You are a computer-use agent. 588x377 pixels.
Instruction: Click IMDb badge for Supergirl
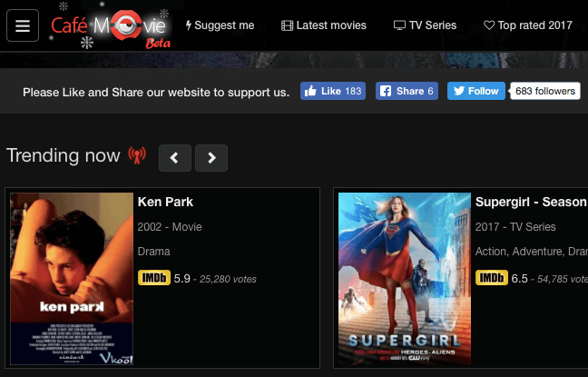[492, 278]
